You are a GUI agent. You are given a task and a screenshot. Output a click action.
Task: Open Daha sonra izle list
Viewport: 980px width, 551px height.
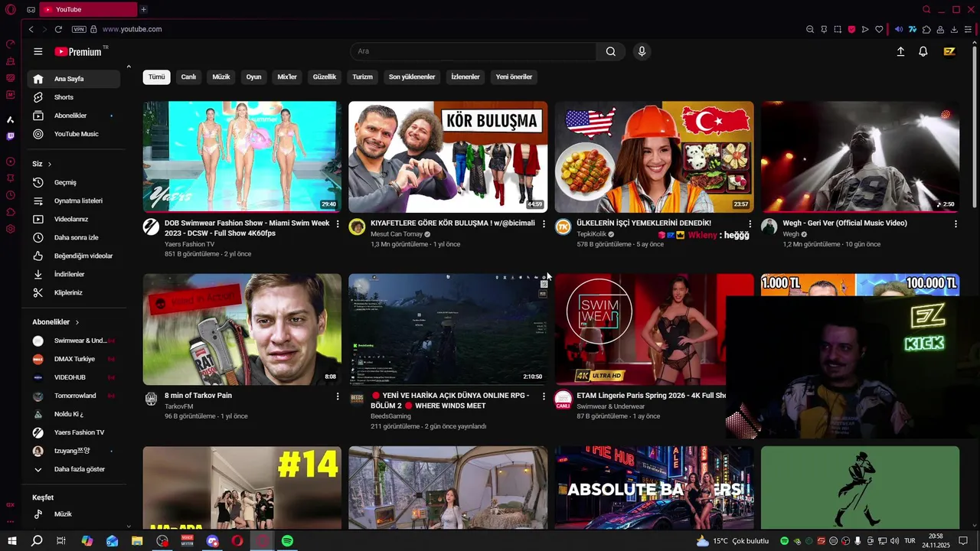(73, 237)
